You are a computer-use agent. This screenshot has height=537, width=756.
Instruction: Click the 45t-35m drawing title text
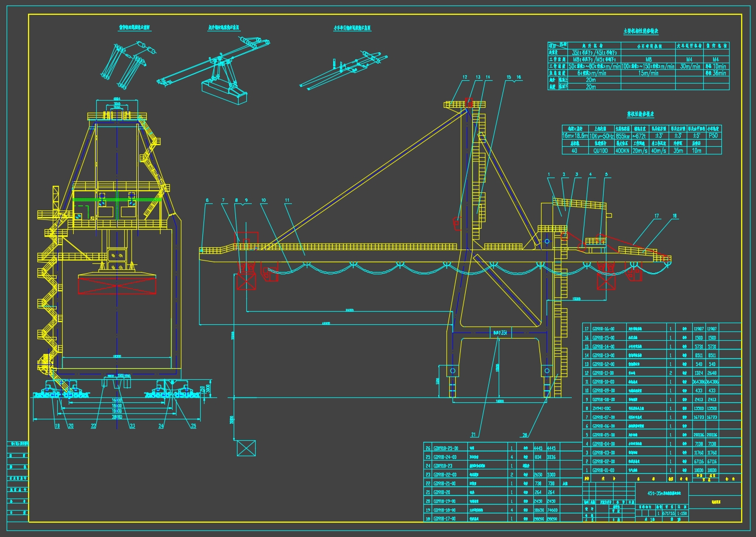point(664,493)
